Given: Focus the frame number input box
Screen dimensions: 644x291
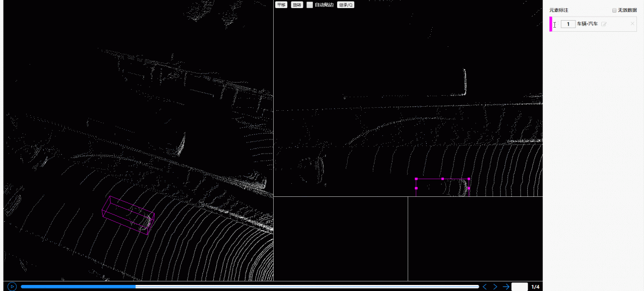Looking at the screenshot, I should (520, 287).
